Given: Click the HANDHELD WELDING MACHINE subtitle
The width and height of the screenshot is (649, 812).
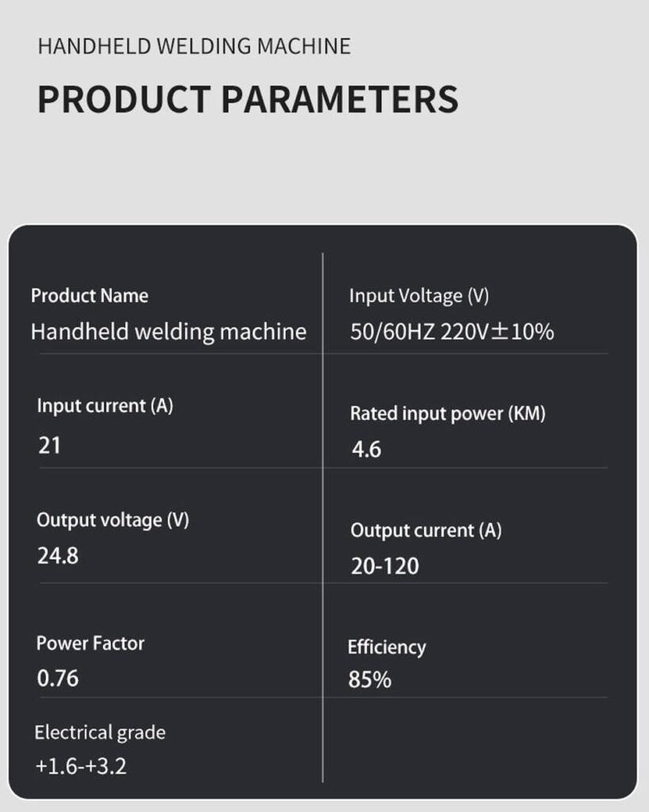Looking at the screenshot, I should (x=194, y=46).
